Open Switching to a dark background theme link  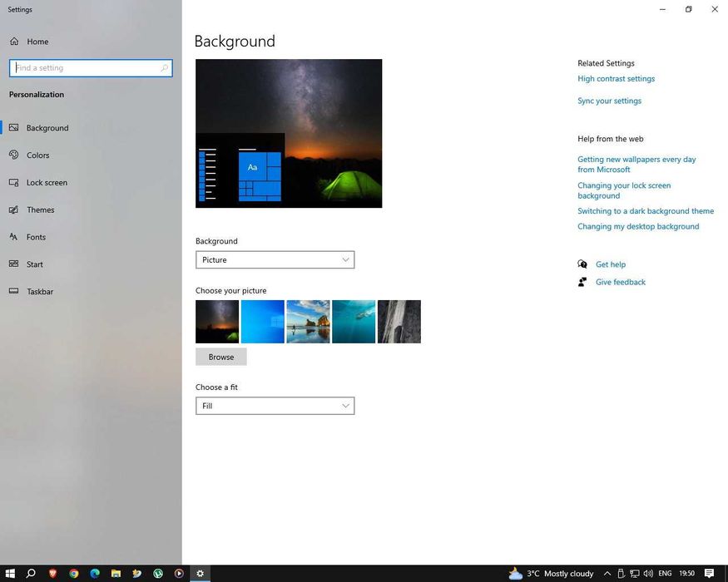646,211
